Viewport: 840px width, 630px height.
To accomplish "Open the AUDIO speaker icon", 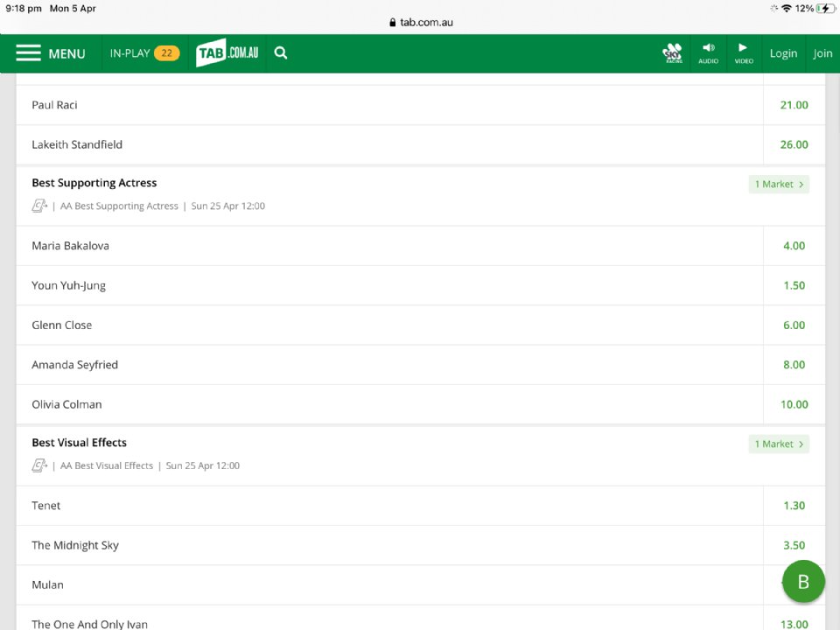I will pos(708,53).
